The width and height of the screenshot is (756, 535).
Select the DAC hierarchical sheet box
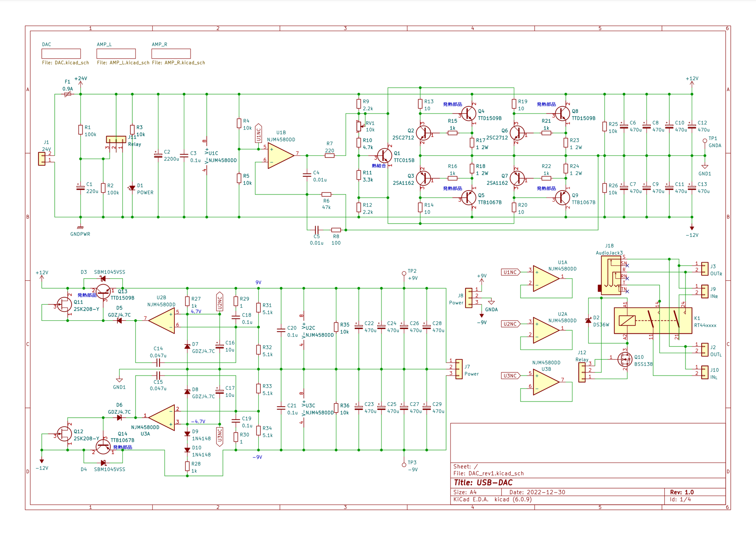[x=61, y=54]
